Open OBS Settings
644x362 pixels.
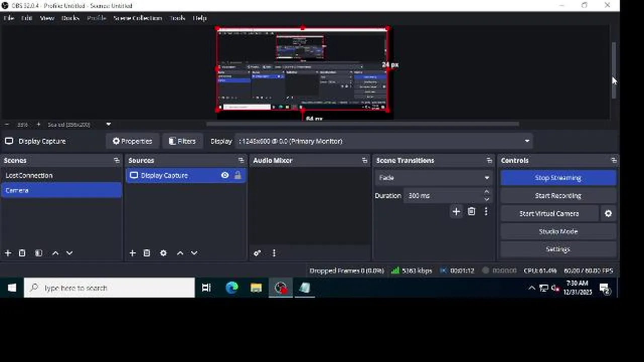pyautogui.click(x=558, y=249)
